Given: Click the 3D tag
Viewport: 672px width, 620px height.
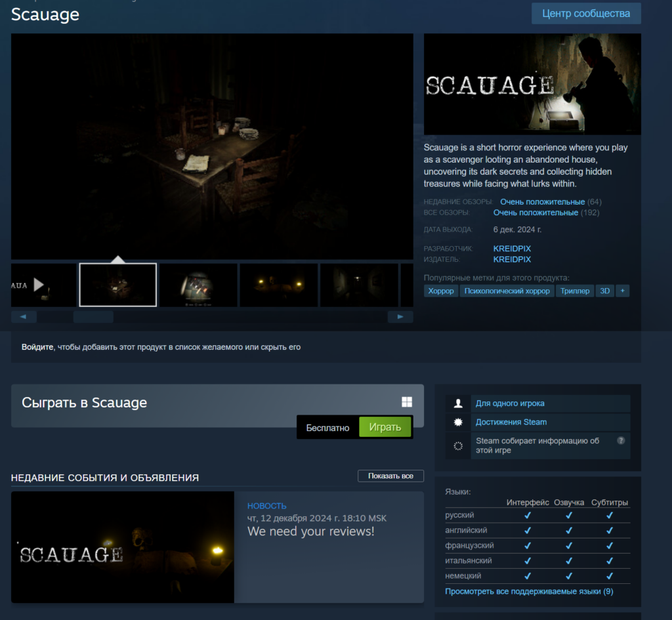Looking at the screenshot, I should click(x=604, y=291).
